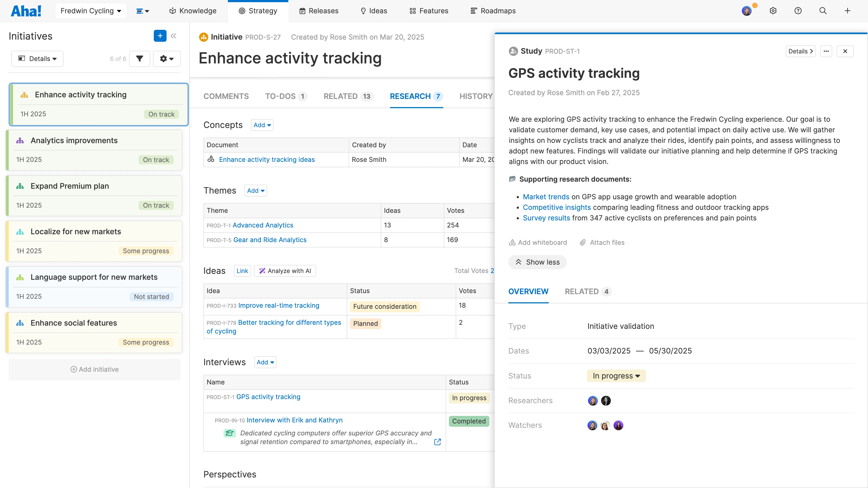Collapse the Initiatives sidebar
This screenshot has width=868, height=488.
pos(174,36)
